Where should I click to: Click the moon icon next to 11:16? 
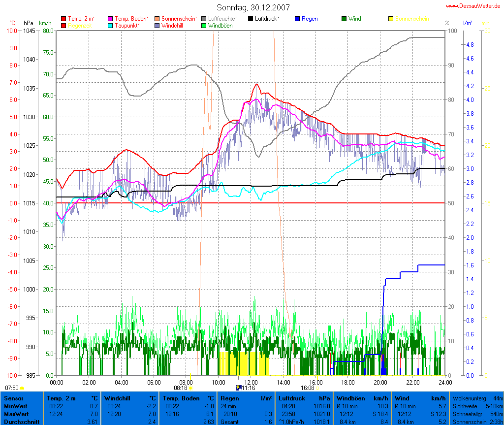[x=239, y=388]
